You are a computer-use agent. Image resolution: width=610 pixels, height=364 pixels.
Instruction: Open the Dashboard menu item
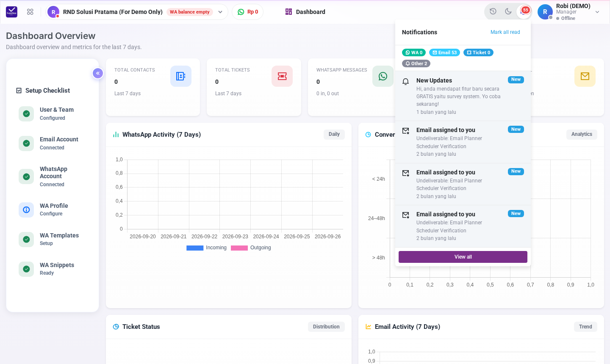click(x=305, y=12)
